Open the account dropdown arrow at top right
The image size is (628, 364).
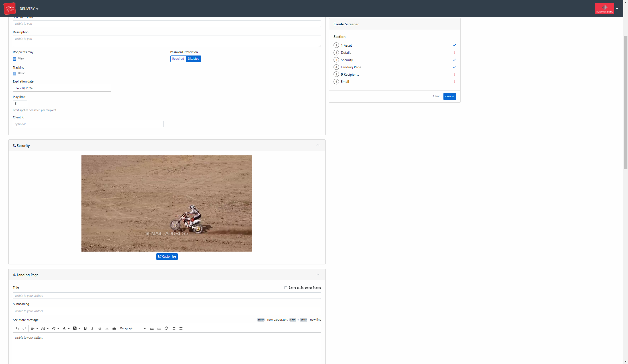pos(617,9)
